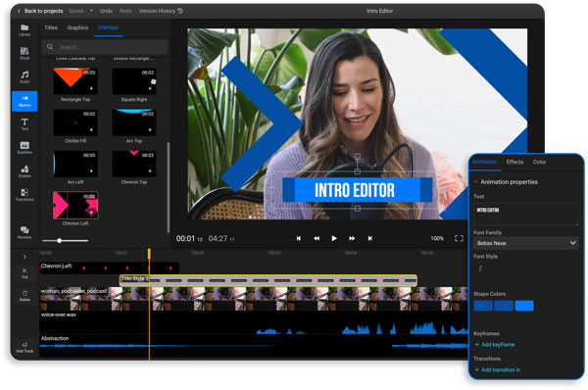
Task: Select the Text tool in sidebar
Action: pos(24,124)
